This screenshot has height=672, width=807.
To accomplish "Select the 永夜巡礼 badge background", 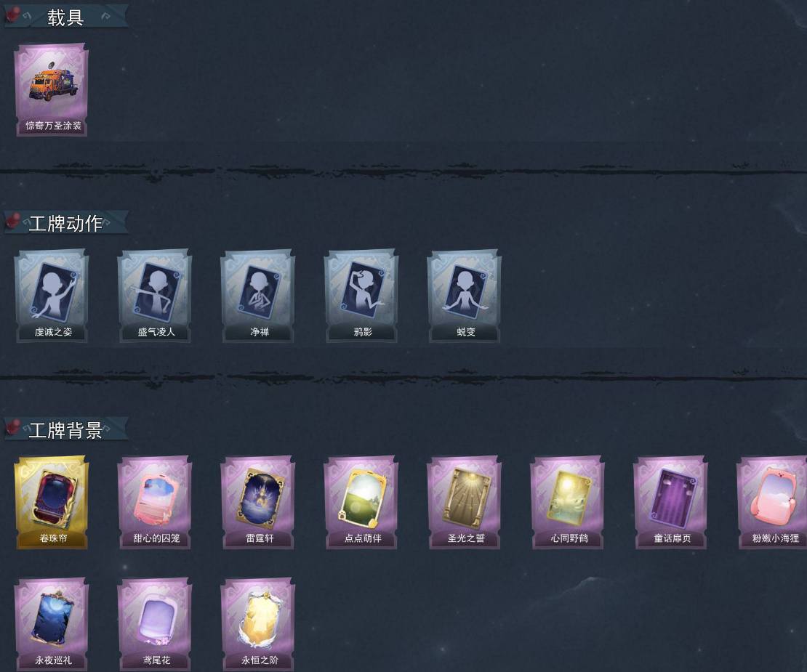I will click(52, 624).
